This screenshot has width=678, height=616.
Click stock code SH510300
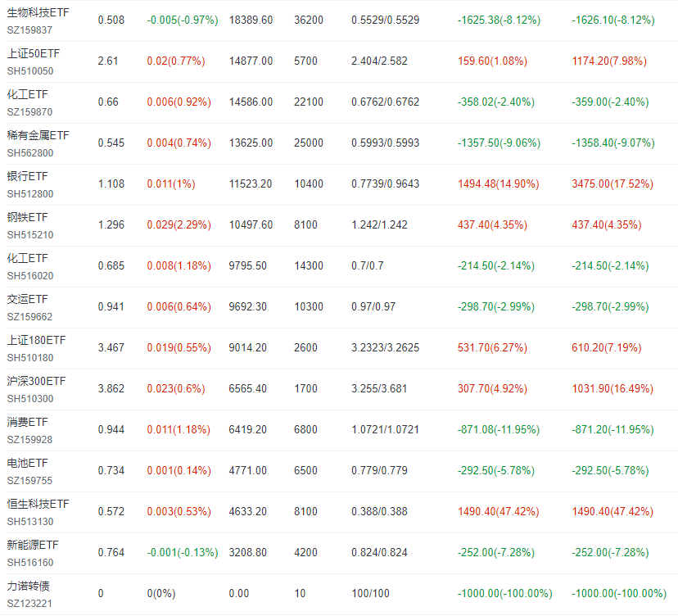point(30,399)
